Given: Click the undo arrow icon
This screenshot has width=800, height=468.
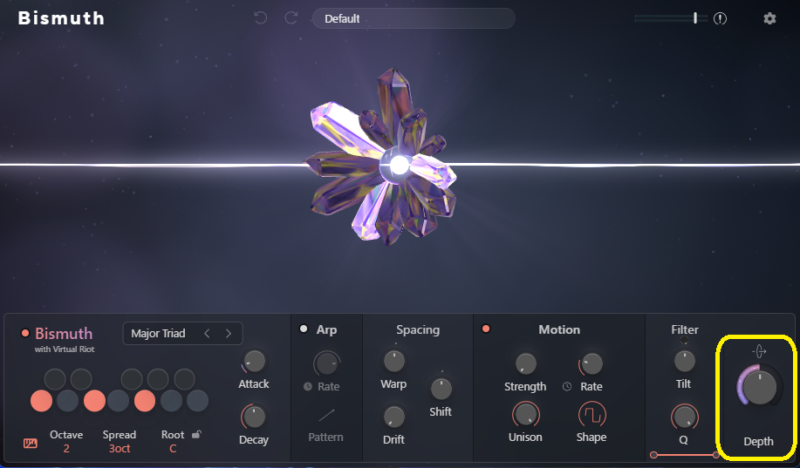Looking at the screenshot, I should [260, 18].
